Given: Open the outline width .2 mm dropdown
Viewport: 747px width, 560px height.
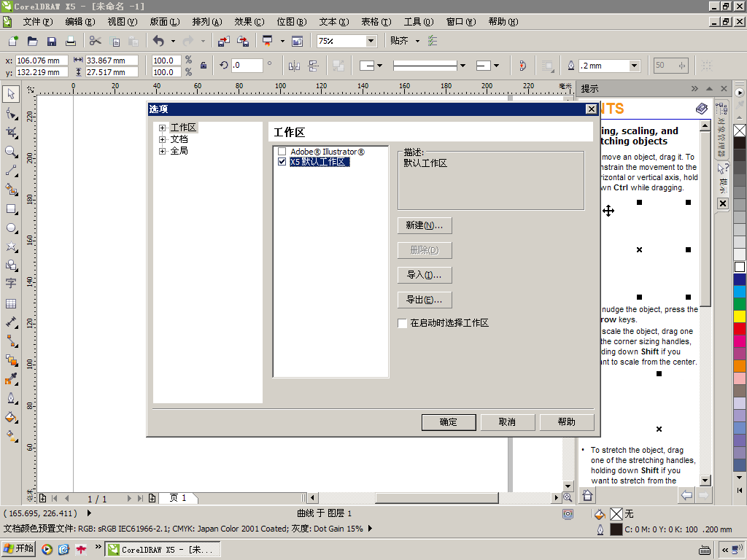Looking at the screenshot, I should [634, 66].
